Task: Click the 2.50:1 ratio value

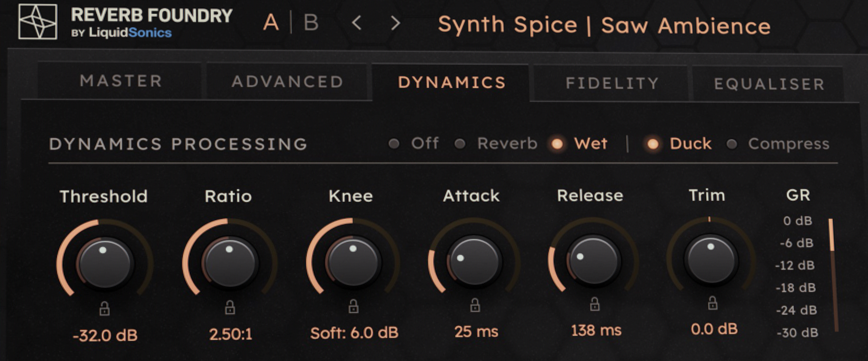Action: [x=230, y=334]
